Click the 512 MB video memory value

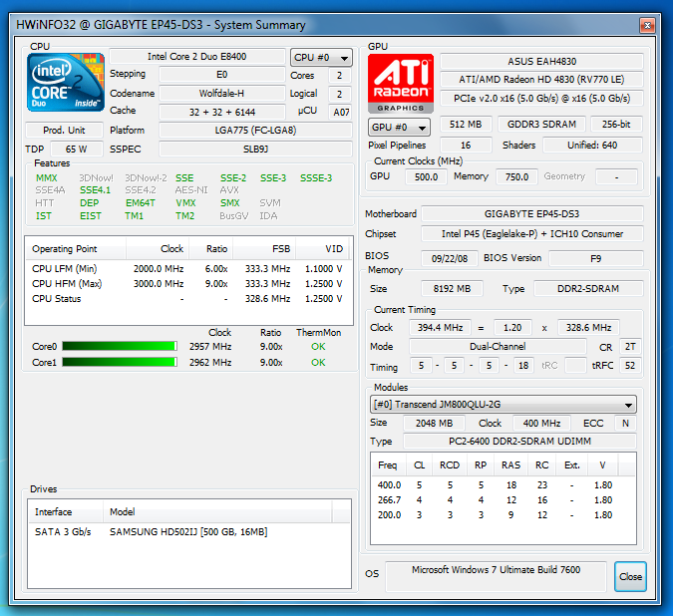click(x=466, y=125)
